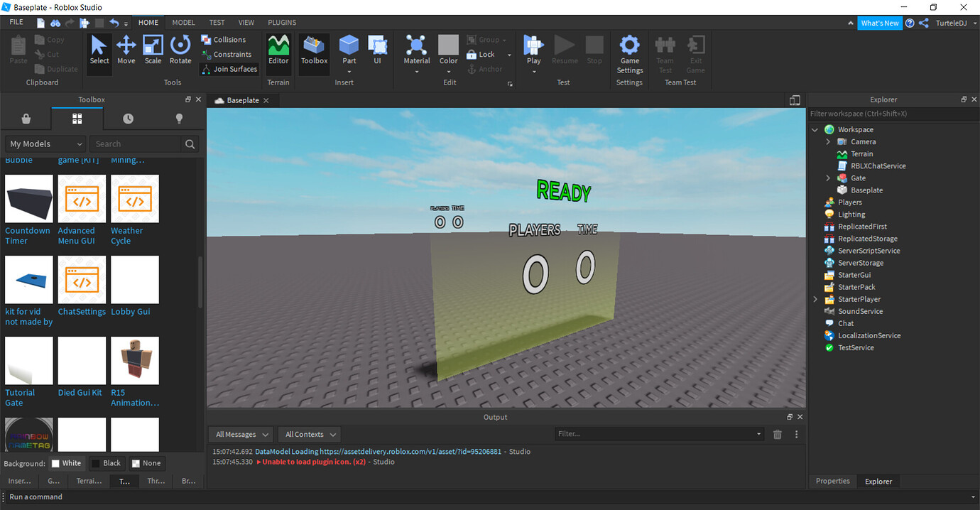Screen dimensions: 980x510
Task: Collapse the Workspace tree in Explorer
Action: point(815,129)
